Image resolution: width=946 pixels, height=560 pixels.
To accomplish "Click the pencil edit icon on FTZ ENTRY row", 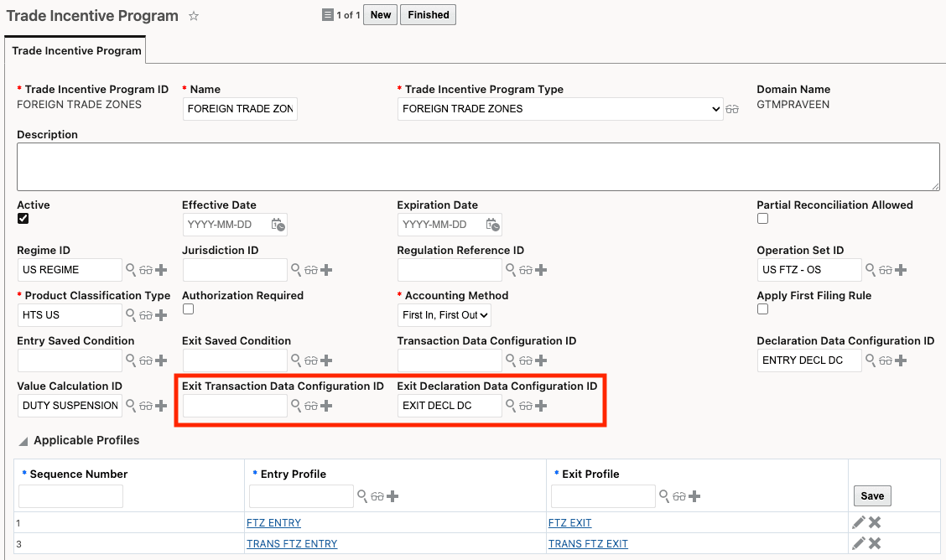I will pos(858,521).
